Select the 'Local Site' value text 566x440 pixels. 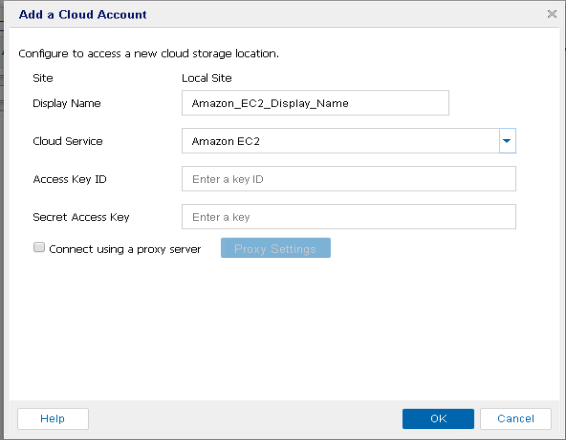tap(206, 78)
